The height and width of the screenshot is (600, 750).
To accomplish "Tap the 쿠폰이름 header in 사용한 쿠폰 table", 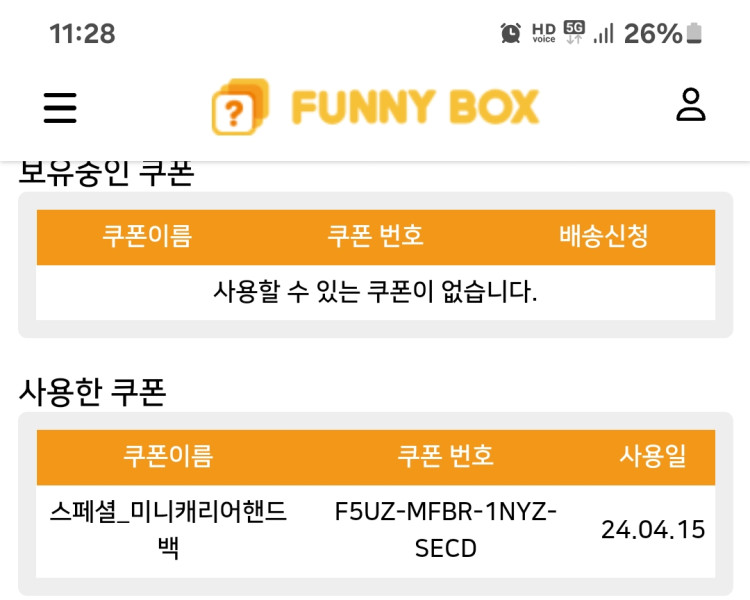I will pos(168,457).
